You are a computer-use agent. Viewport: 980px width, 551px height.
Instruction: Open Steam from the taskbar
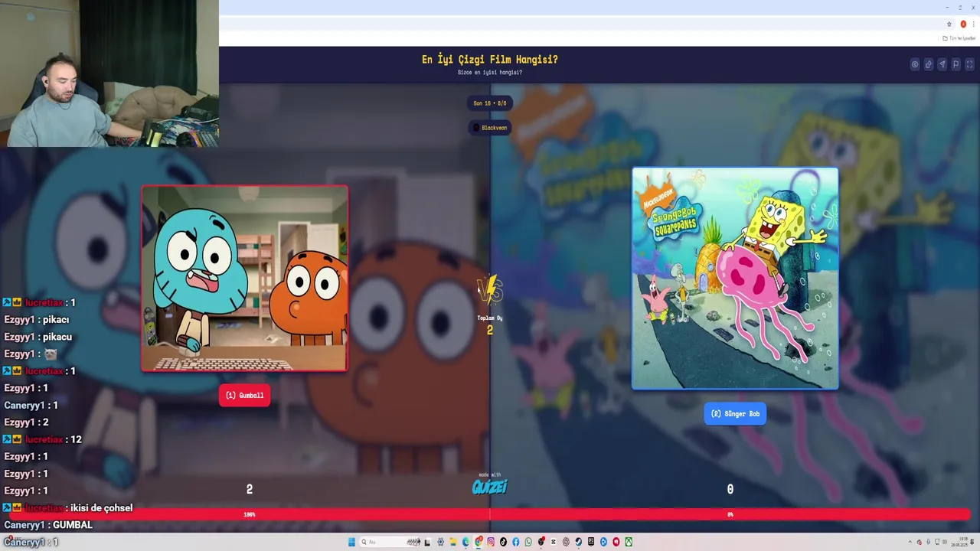click(x=578, y=542)
